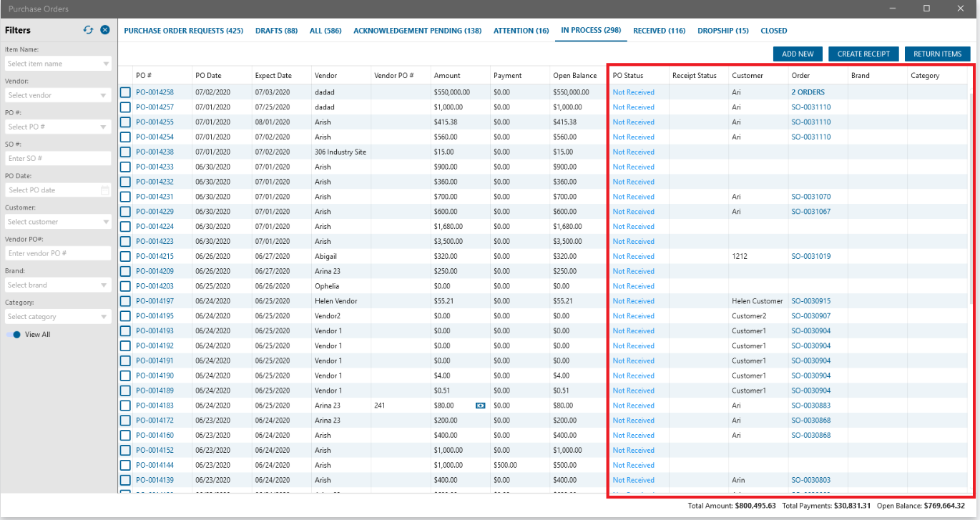Image resolution: width=980 pixels, height=520 pixels.
Task: Click the Total Amount $800,495.63 summary
Action: pyautogui.click(x=732, y=506)
